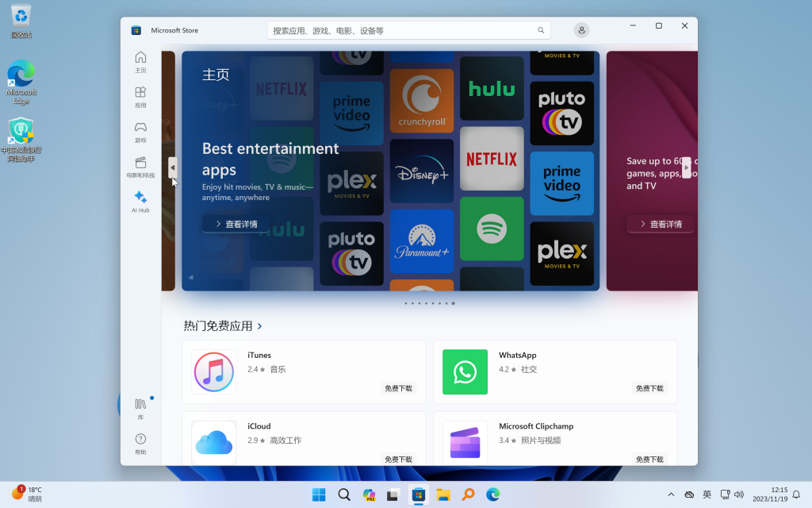Screen dimensions: 812x508
Task: Open the volume control in system tray
Action: click(x=739, y=495)
